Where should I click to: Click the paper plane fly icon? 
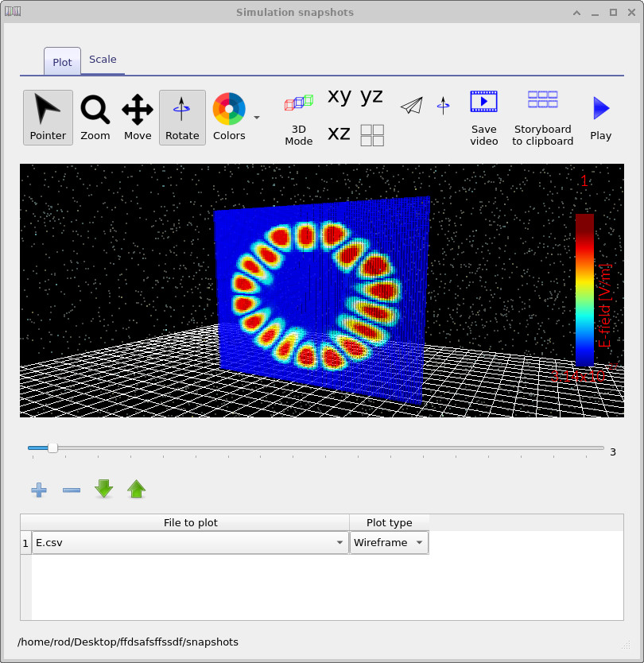click(411, 106)
